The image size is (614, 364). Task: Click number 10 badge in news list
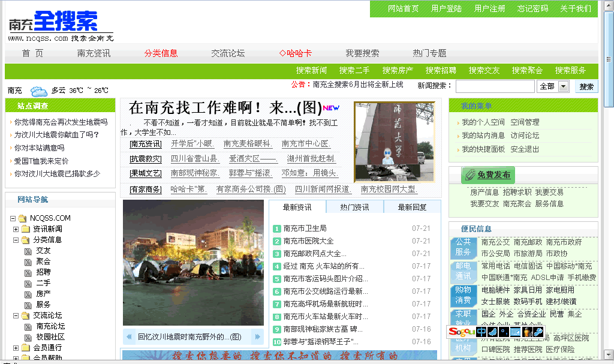point(277,342)
